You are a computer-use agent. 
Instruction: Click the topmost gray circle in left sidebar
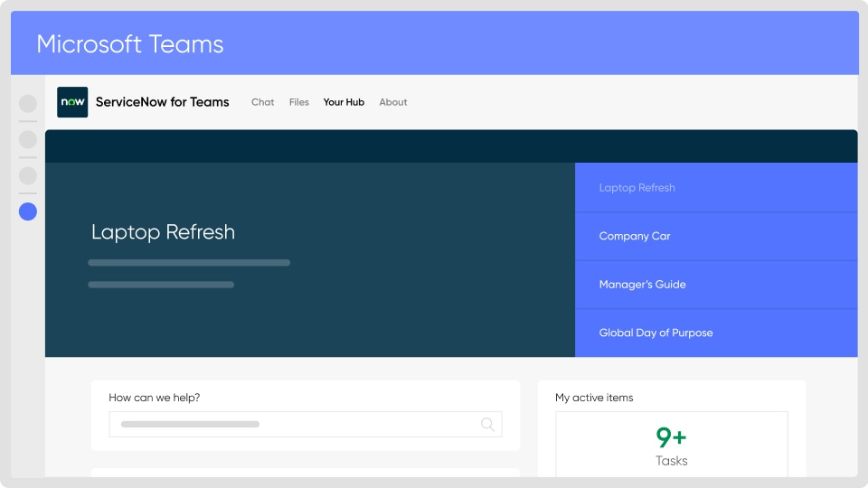[28, 104]
